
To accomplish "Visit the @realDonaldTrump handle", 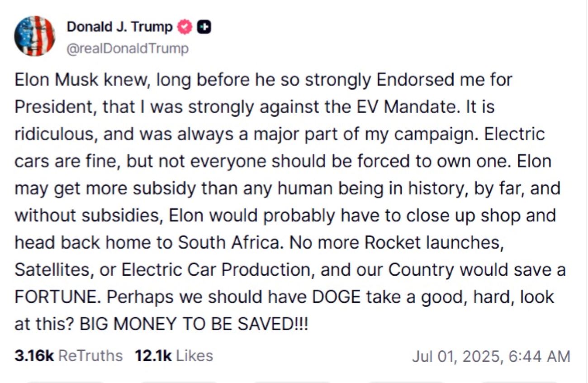I will pyautogui.click(x=127, y=48).
